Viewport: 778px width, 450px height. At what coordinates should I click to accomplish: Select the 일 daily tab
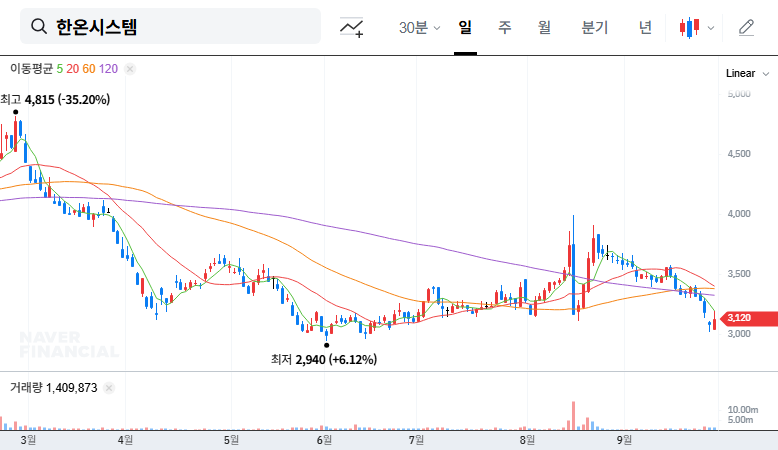(465, 27)
